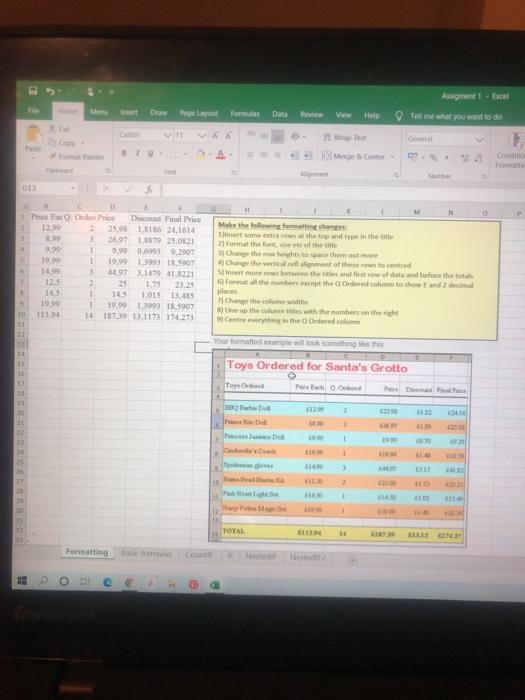Apply Accounting currency number format
The width and height of the screenshot is (525, 700).
(x=412, y=157)
